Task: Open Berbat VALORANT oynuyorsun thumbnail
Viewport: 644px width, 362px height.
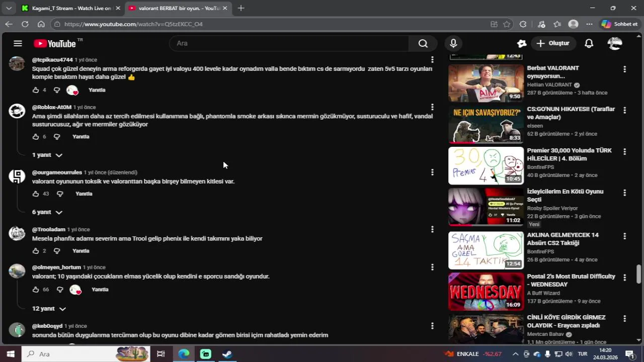Action: pos(486,83)
